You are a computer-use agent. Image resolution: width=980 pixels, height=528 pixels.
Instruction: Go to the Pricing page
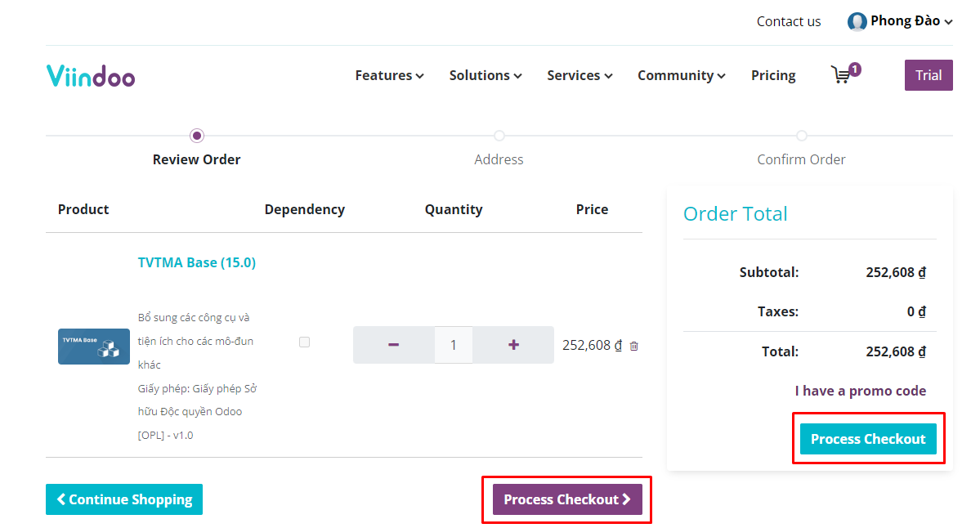772,75
